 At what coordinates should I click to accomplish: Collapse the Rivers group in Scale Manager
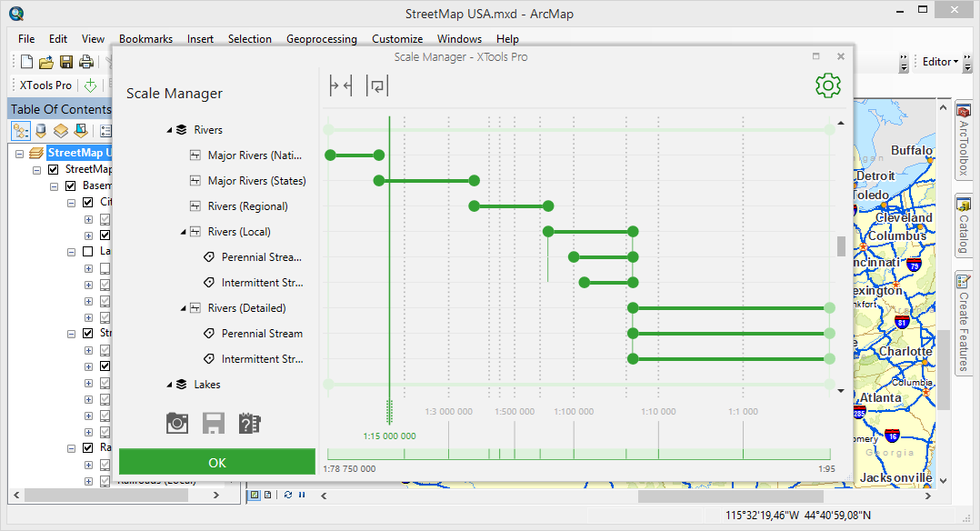169,130
